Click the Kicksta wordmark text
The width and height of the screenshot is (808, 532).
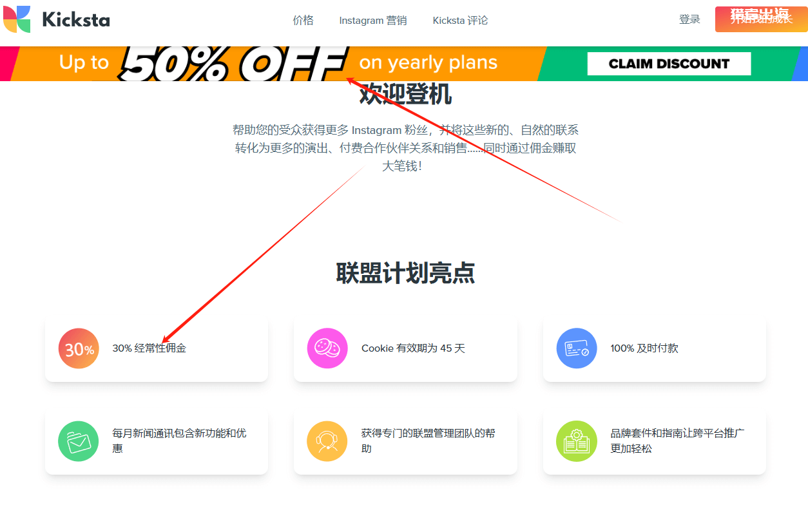(x=76, y=20)
